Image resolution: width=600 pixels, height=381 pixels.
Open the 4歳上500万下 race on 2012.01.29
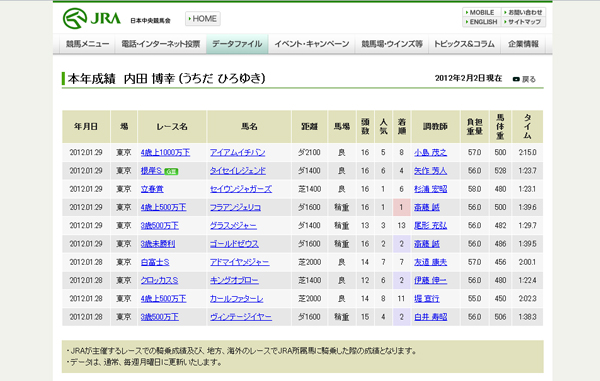[x=163, y=207]
